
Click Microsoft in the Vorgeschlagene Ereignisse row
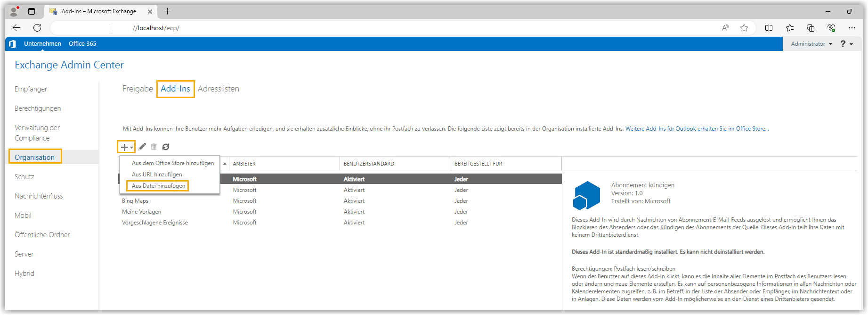coord(245,223)
